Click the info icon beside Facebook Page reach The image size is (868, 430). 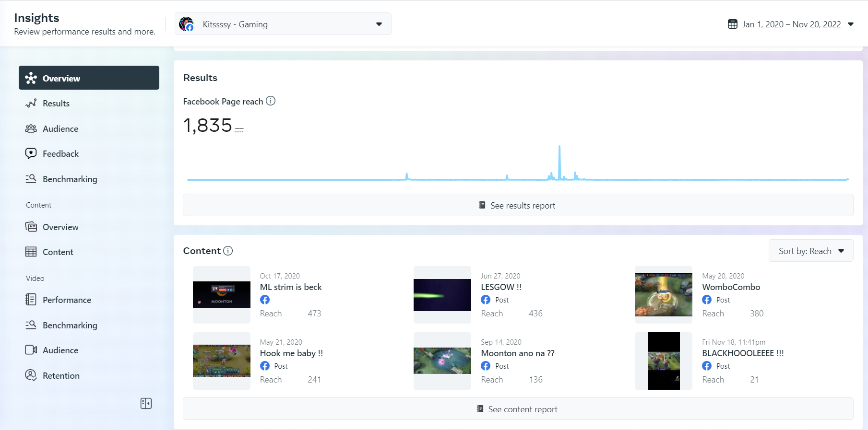coord(271,101)
